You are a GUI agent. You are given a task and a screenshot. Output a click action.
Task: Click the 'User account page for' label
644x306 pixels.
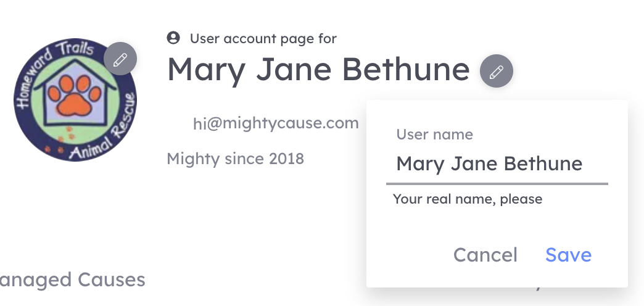pyautogui.click(x=263, y=38)
